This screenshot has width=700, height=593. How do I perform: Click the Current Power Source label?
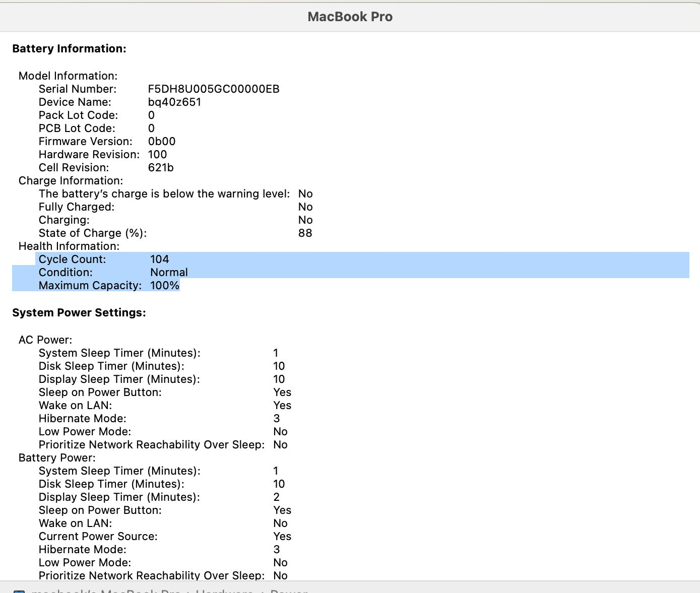pos(98,537)
